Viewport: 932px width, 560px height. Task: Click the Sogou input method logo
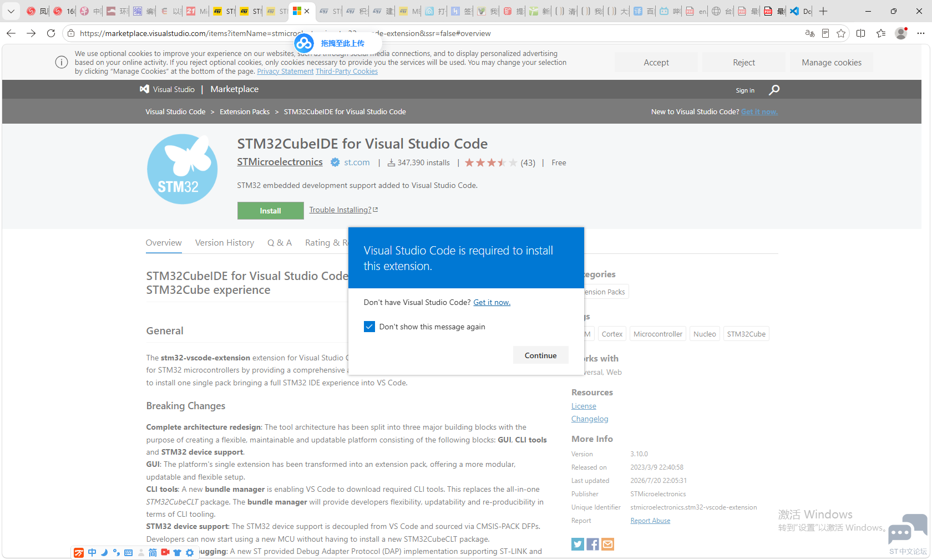coord(79,553)
